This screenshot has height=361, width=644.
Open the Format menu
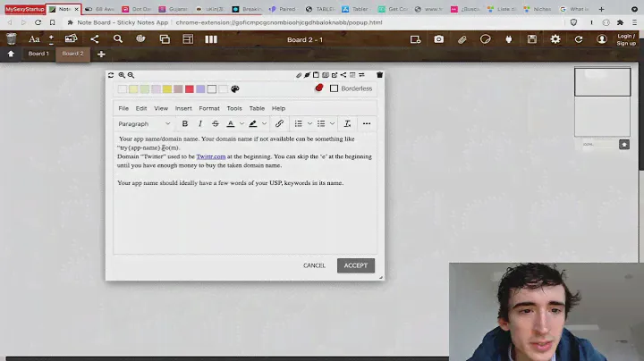(x=208, y=108)
